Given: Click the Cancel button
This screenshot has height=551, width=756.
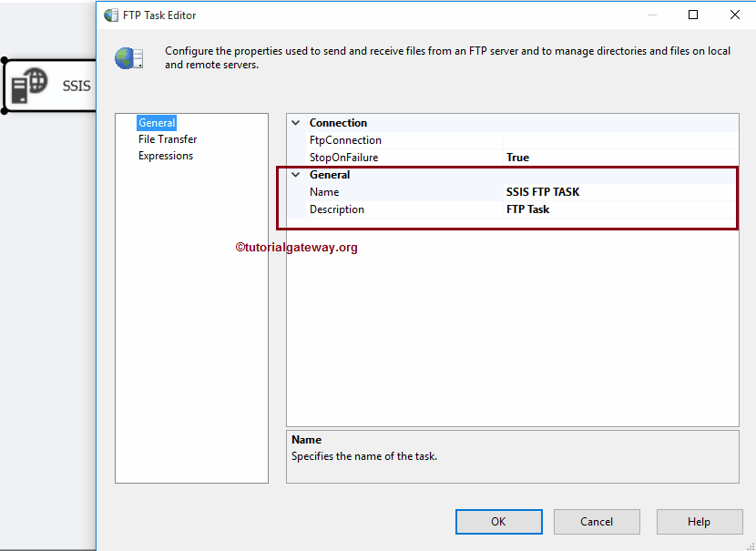Looking at the screenshot, I should coord(597,521).
